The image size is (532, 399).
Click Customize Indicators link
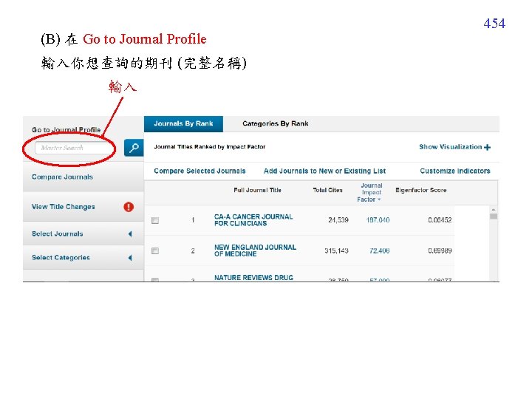[x=455, y=171]
